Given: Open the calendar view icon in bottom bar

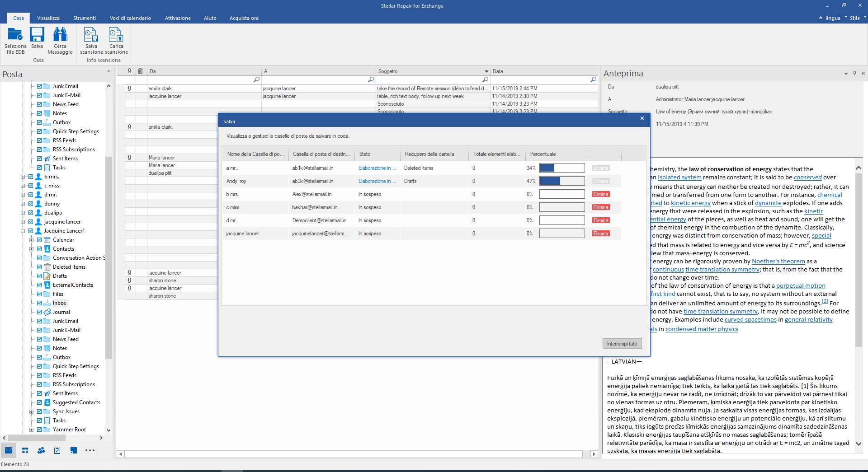Looking at the screenshot, I should pyautogui.click(x=25, y=450).
